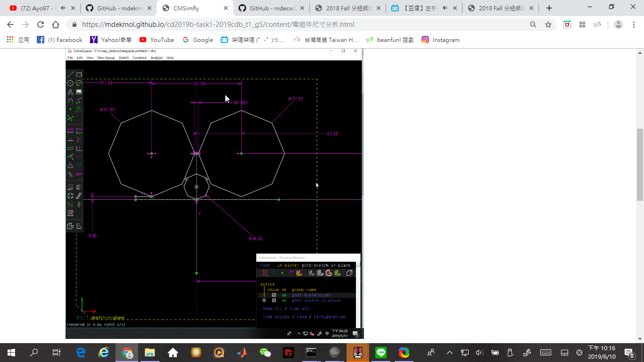Click sketch in new workplane icon
Screen dimensions: 644x362
(70, 204)
